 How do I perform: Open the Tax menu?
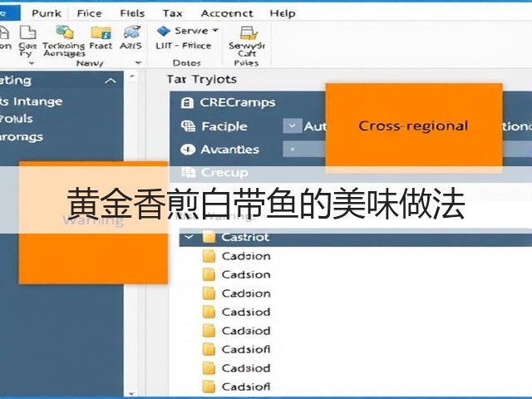pyautogui.click(x=172, y=13)
